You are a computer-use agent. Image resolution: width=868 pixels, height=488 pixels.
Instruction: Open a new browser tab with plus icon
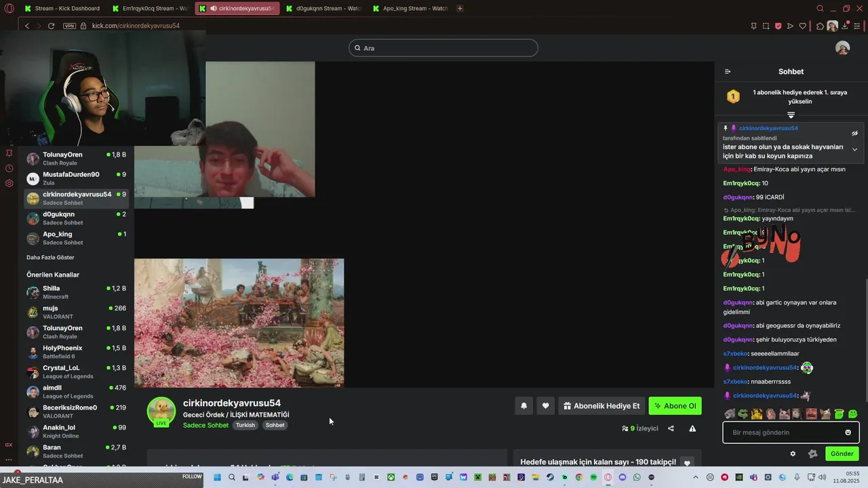460,8
